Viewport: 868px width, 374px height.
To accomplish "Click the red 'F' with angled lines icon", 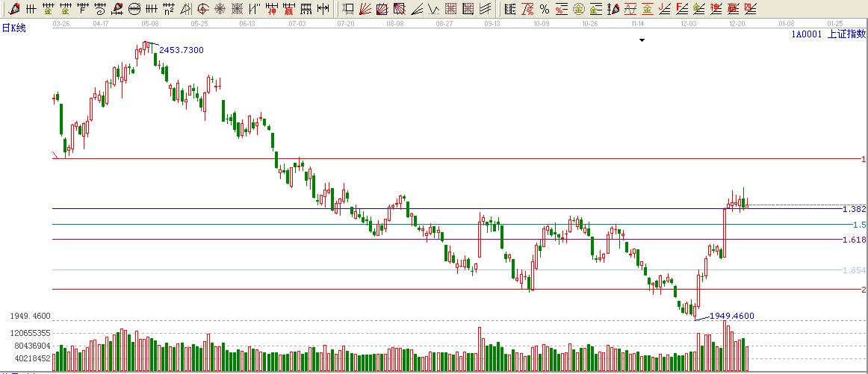I will tap(681, 9).
